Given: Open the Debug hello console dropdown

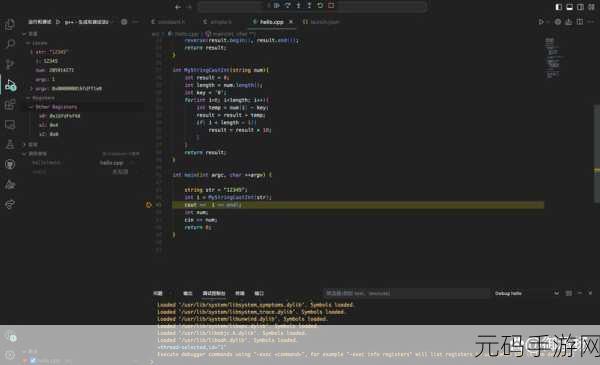Looking at the screenshot, I should (x=527, y=293).
